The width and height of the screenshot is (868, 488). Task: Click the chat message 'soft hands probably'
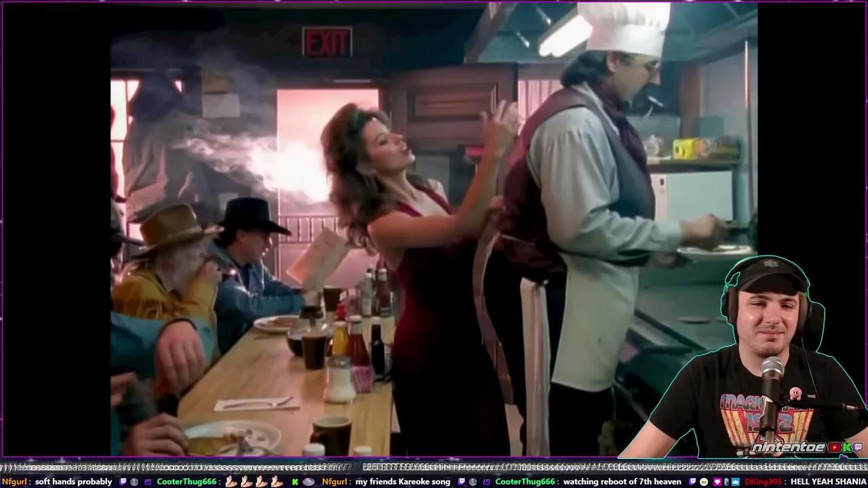(73, 482)
